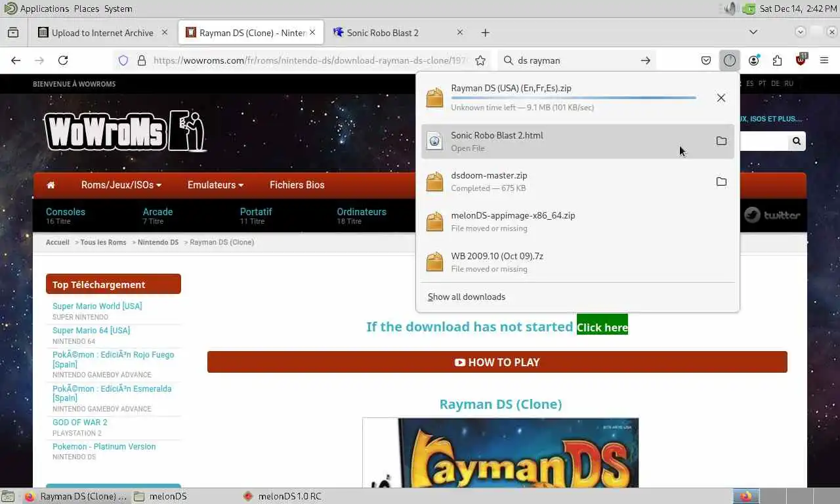Click the site search magnifier button
The image size is (840, 504).
(x=796, y=141)
